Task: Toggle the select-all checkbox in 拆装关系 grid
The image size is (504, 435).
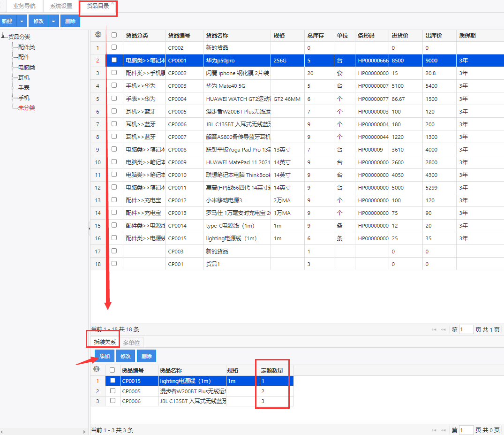Action: 112,370
